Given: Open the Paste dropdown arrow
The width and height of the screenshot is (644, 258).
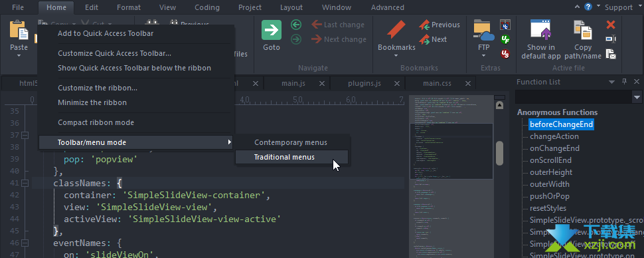Looking at the screenshot, I should [x=19, y=56].
